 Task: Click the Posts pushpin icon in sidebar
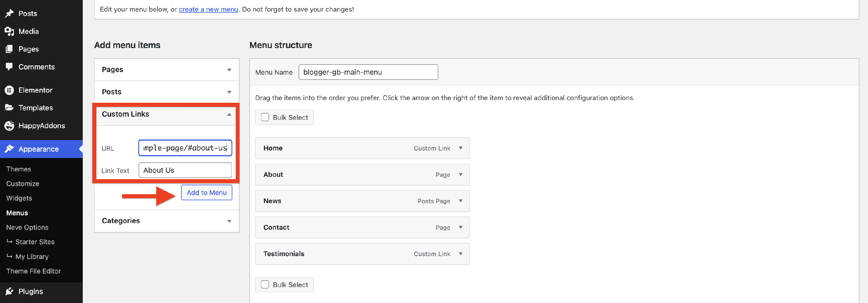(10, 14)
